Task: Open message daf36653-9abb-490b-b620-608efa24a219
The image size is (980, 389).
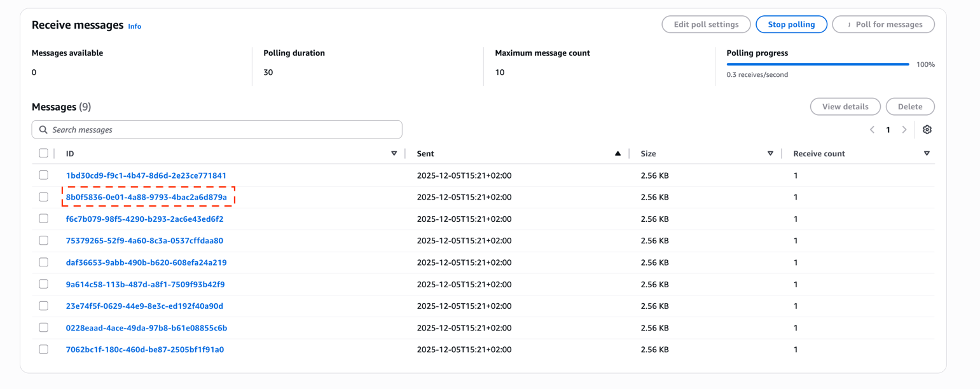Action: point(146,263)
